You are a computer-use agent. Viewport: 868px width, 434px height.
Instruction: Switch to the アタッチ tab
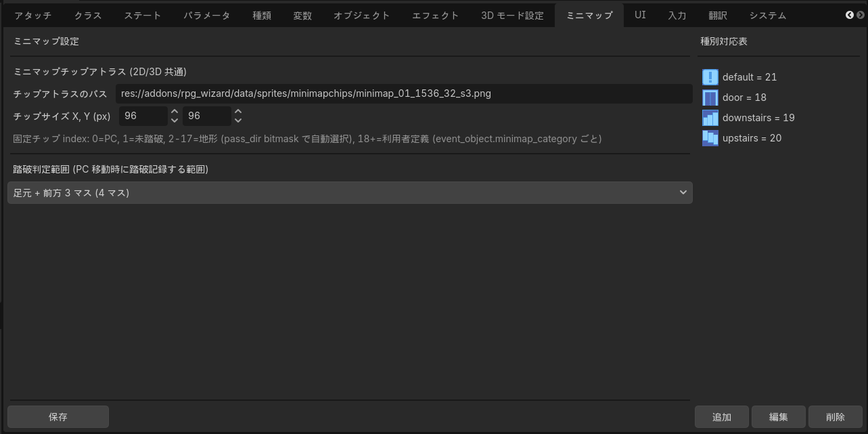pyautogui.click(x=32, y=16)
